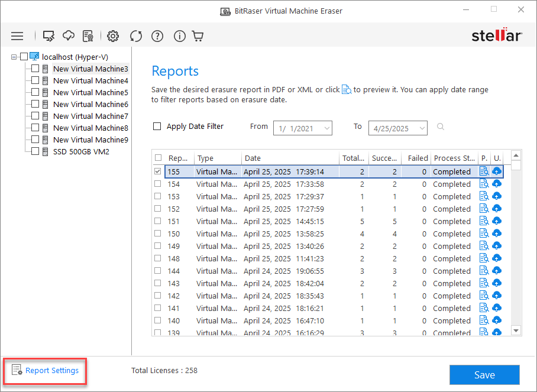
Task: Click the reports list scroll down arrow
Action: [x=516, y=331]
